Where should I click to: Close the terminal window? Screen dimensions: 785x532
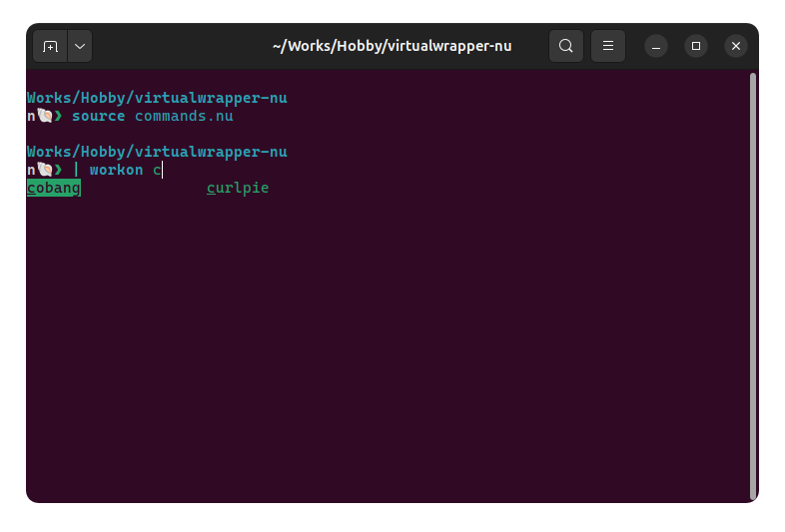tap(736, 46)
